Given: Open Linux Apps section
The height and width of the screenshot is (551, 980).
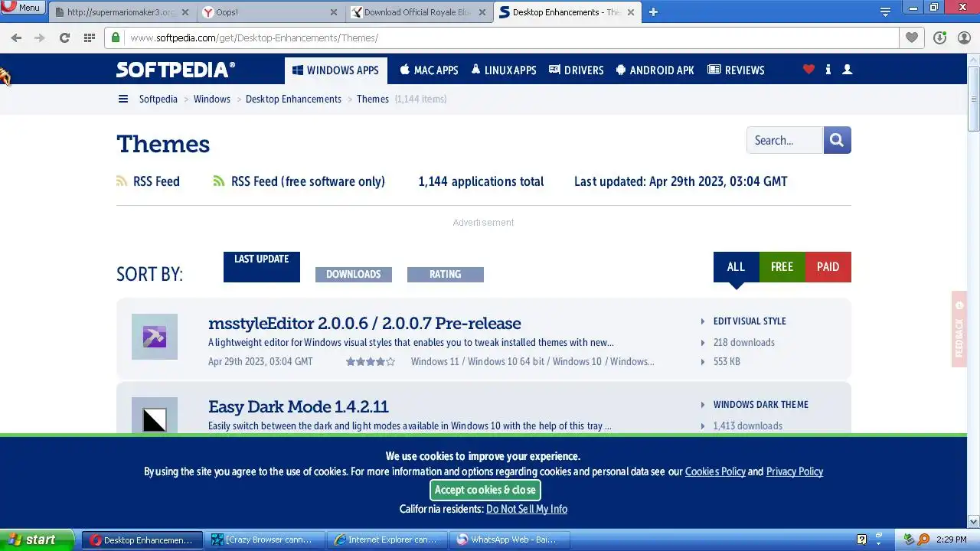Looking at the screenshot, I should point(503,70).
